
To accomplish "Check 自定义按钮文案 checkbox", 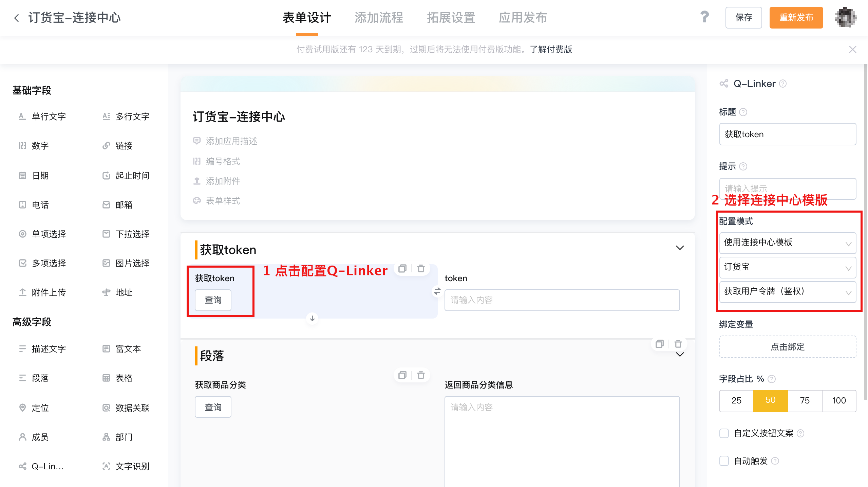I will (724, 433).
